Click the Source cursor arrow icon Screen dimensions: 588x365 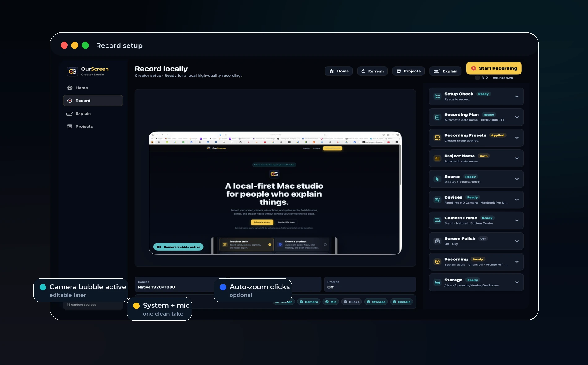437,179
